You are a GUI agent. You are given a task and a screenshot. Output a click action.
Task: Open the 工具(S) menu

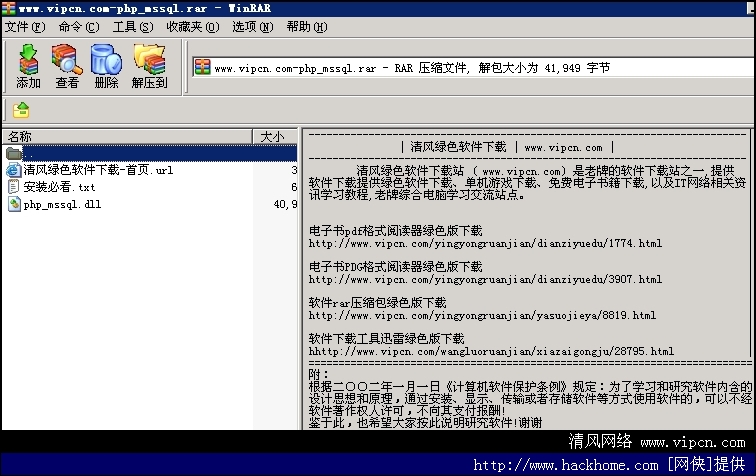click(133, 27)
